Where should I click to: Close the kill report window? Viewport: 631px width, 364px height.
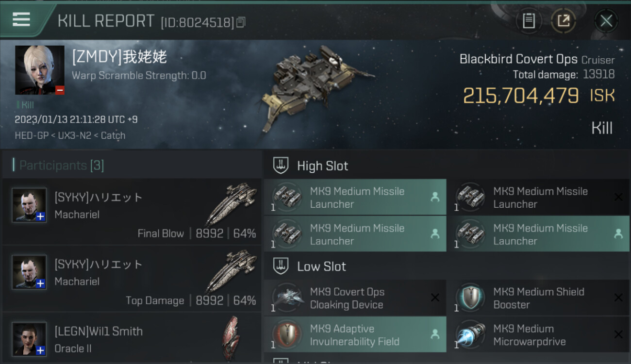pyautogui.click(x=606, y=21)
